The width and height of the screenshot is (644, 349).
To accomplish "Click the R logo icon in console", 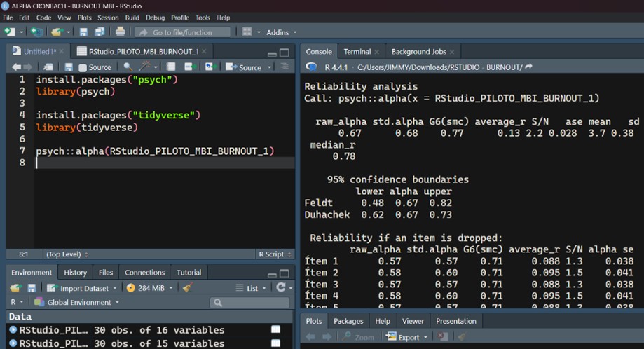I will pyautogui.click(x=311, y=67).
